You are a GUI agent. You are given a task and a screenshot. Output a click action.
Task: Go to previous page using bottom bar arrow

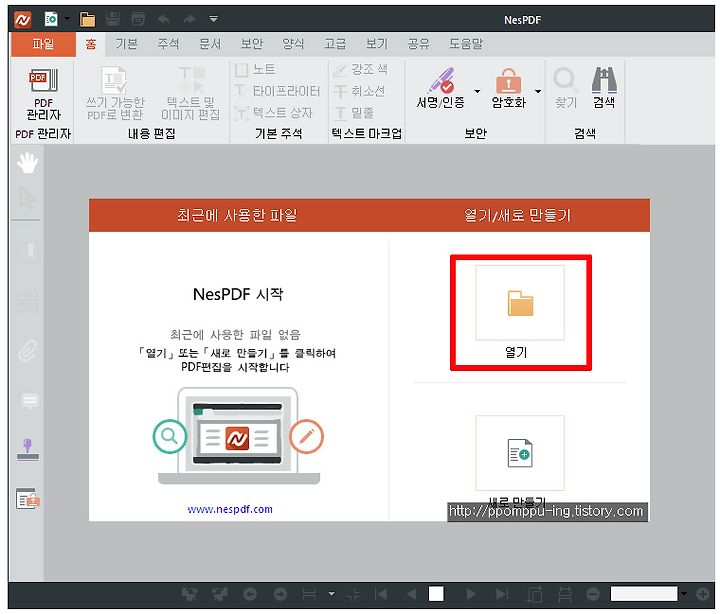click(x=411, y=594)
